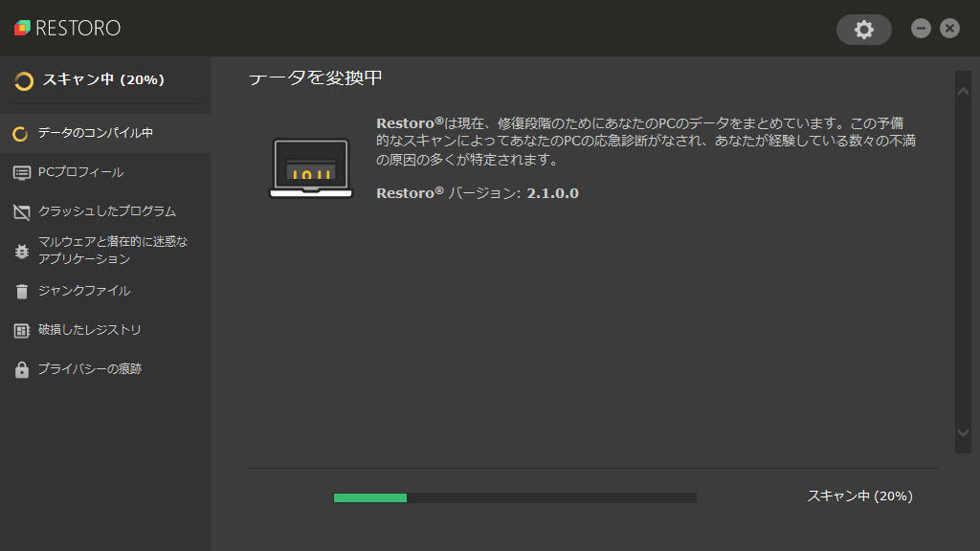Image resolution: width=980 pixels, height=551 pixels.
Task: Open the 破損したレジストリ section
Action: [x=105, y=330]
